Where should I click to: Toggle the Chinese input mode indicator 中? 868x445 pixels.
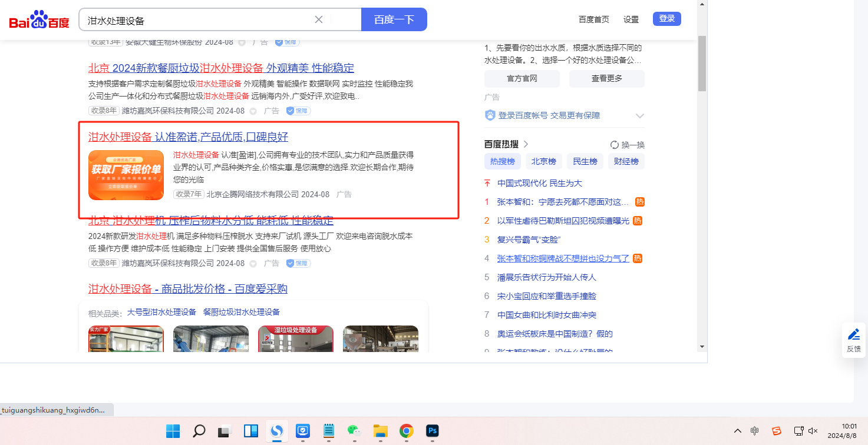click(x=755, y=431)
